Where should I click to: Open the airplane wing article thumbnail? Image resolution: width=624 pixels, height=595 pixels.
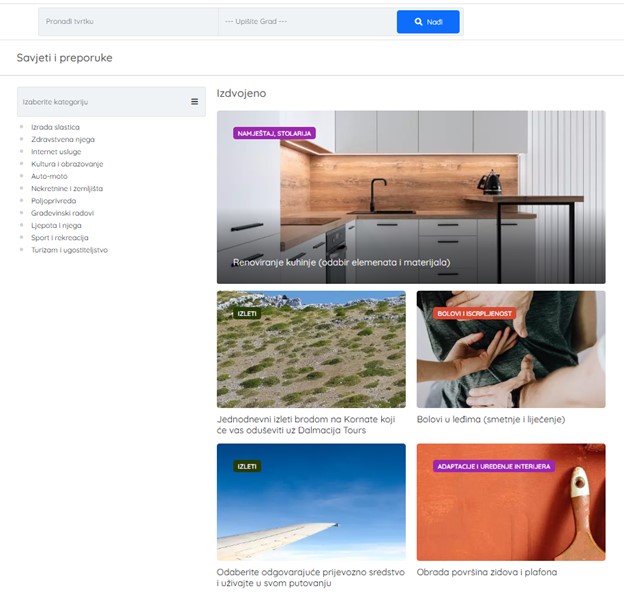[x=311, y=502]
